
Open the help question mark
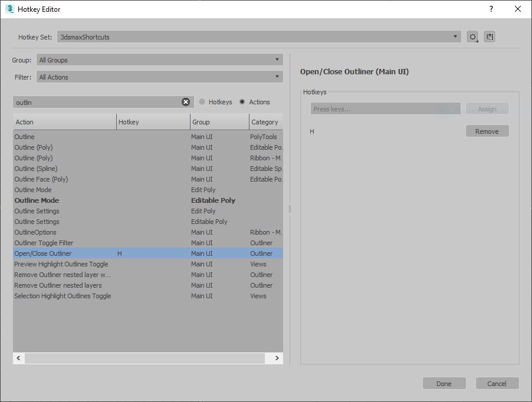[x=491, y=9]
